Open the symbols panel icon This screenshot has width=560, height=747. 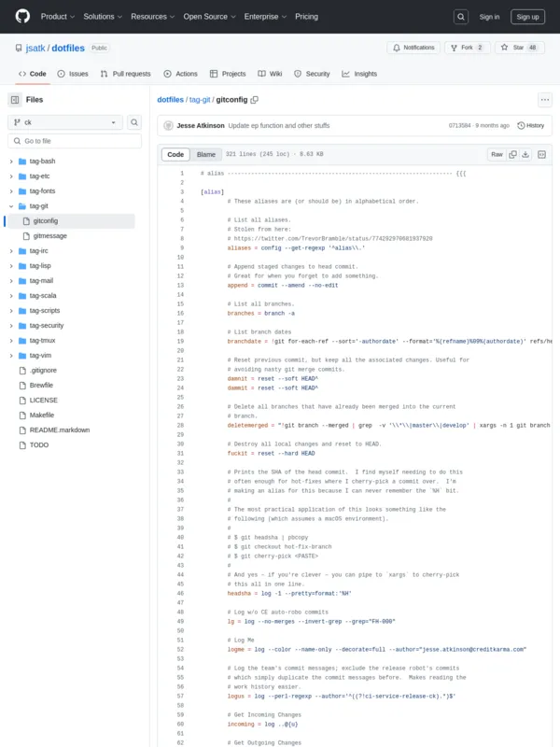tap(541, 154)
